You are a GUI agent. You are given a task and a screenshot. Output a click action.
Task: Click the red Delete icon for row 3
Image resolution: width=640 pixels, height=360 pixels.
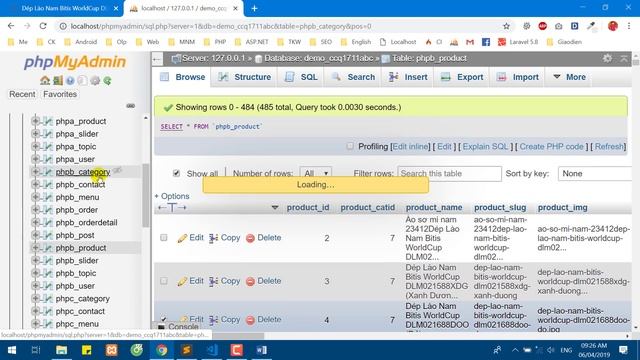(x=250, y=281)
